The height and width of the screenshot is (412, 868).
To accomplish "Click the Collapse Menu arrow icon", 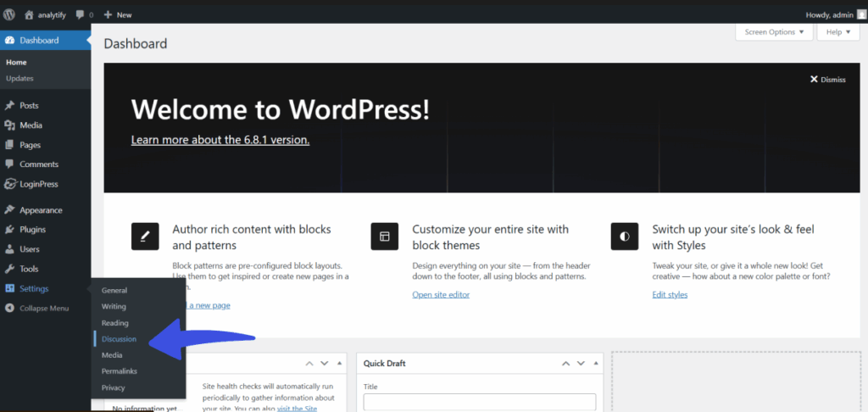I will 9,308.
